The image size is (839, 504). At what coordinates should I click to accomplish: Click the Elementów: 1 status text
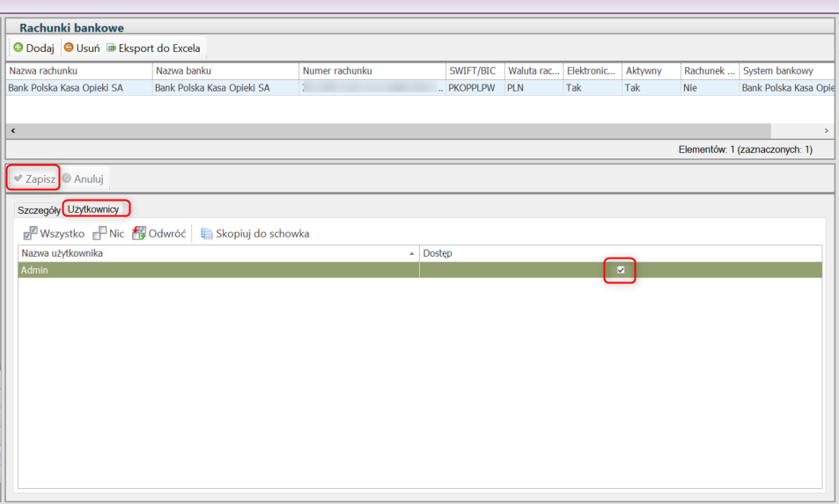tap(746, 150)
